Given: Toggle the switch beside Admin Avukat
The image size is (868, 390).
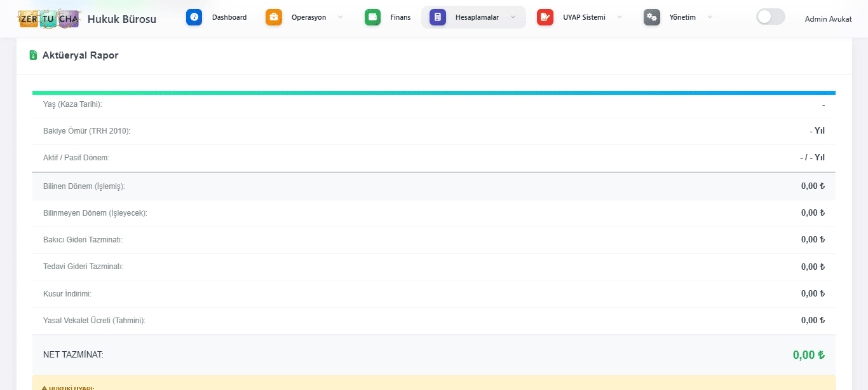Looking at the screenshot, I should click(771, 17).
